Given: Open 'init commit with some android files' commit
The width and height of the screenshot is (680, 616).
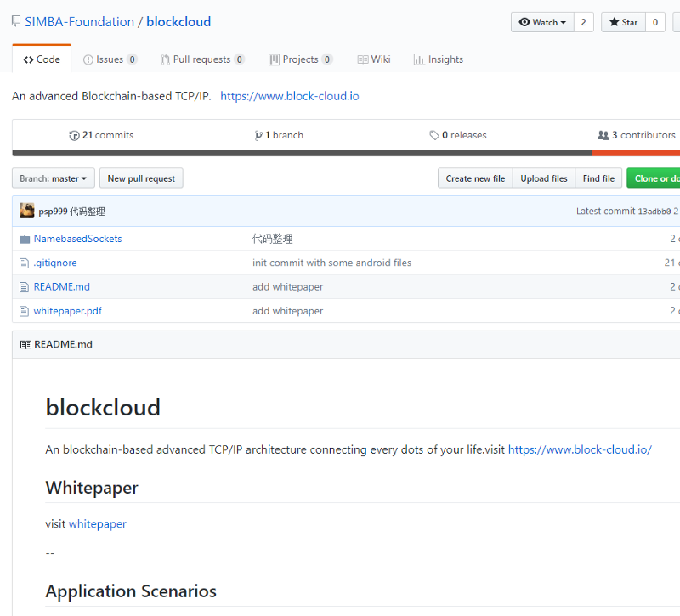Looking at the screenshot, I should click(x=332, y=263).
